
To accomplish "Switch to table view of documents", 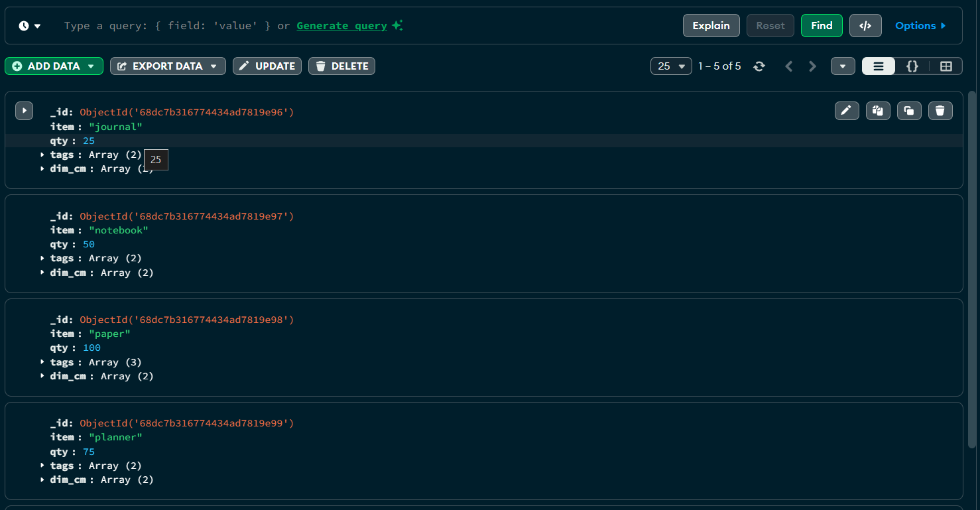I will (x=946, y=66).
